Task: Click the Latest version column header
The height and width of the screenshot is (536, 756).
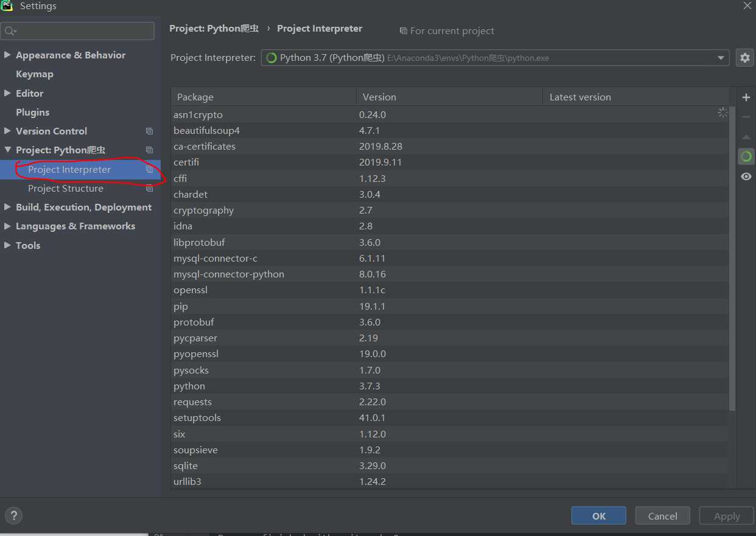Action: click(635, 97)
